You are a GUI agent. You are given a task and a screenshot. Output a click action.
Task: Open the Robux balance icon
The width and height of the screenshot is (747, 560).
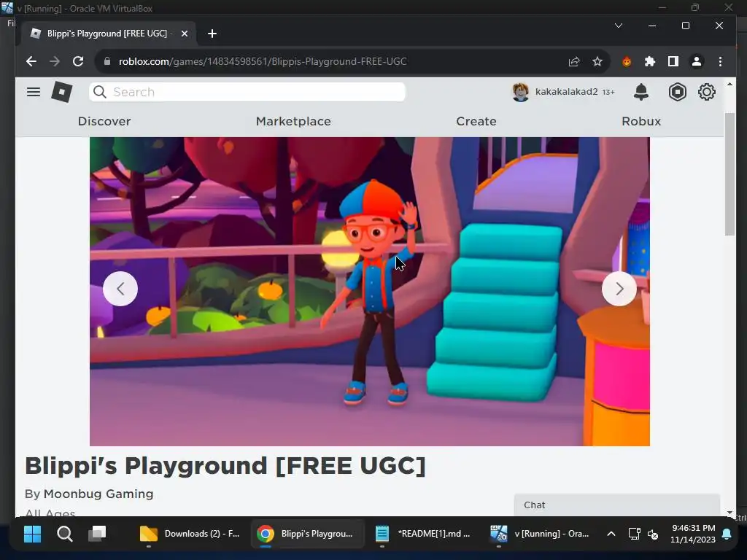point(678,92)
